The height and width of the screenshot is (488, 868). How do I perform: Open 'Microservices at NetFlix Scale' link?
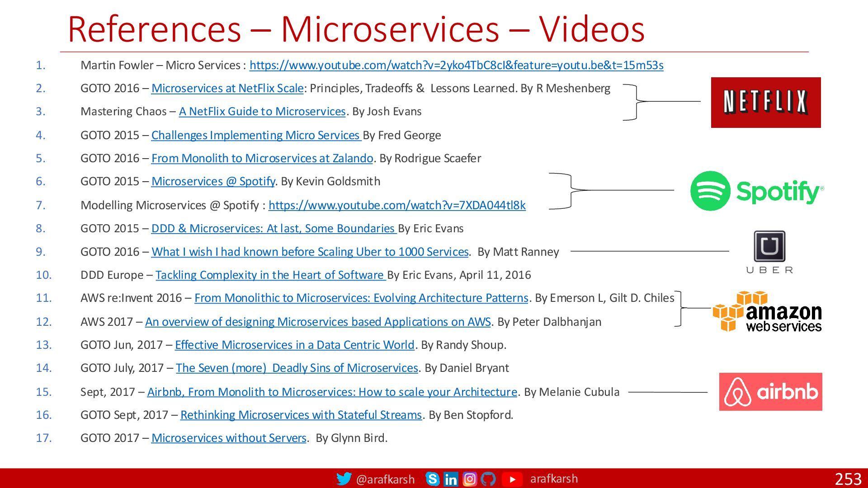pos(227,89)
